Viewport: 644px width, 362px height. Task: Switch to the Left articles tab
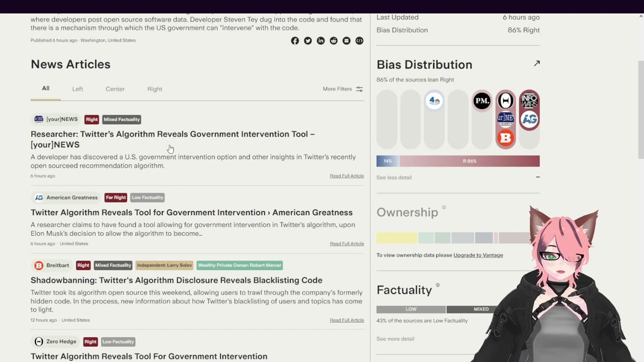click(77, 89)
